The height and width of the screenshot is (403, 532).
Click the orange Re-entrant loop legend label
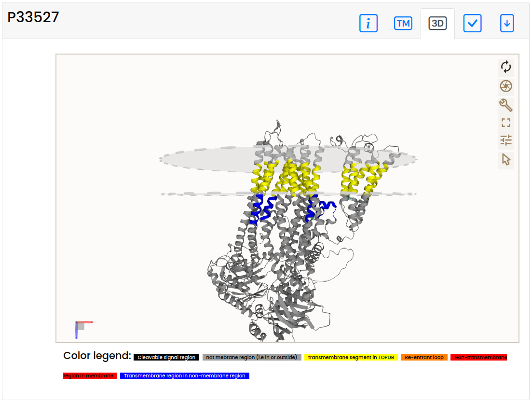pyautogui.click(x=424, y=358)
